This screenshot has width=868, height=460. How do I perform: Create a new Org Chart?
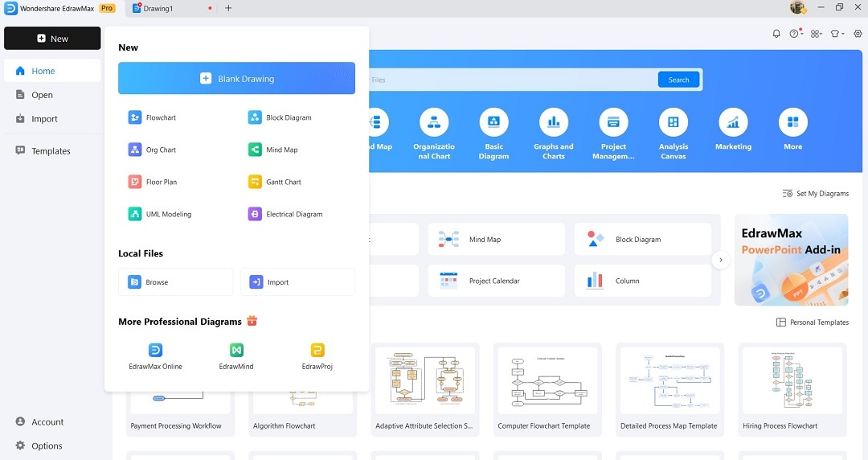pos(152,150)
